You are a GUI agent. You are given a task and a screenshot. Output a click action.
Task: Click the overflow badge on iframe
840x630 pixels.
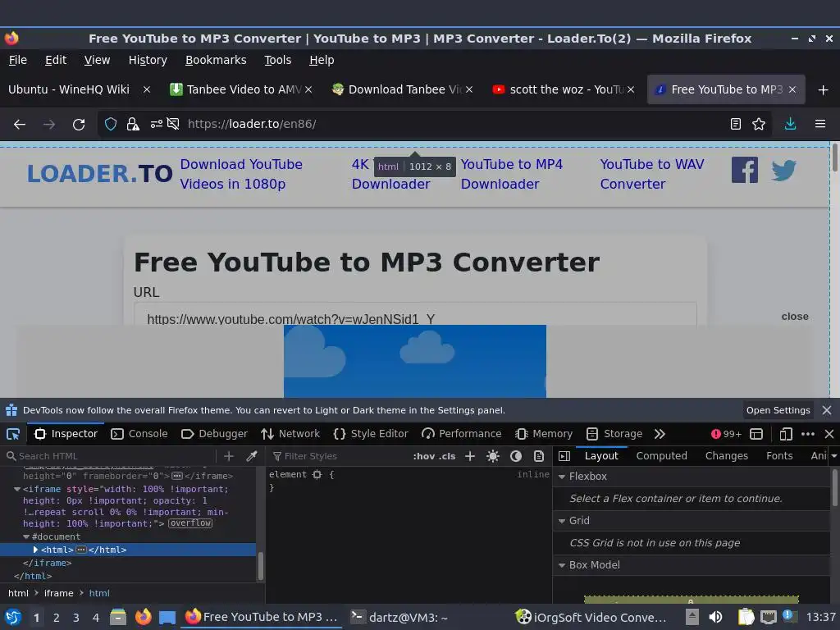190,523
